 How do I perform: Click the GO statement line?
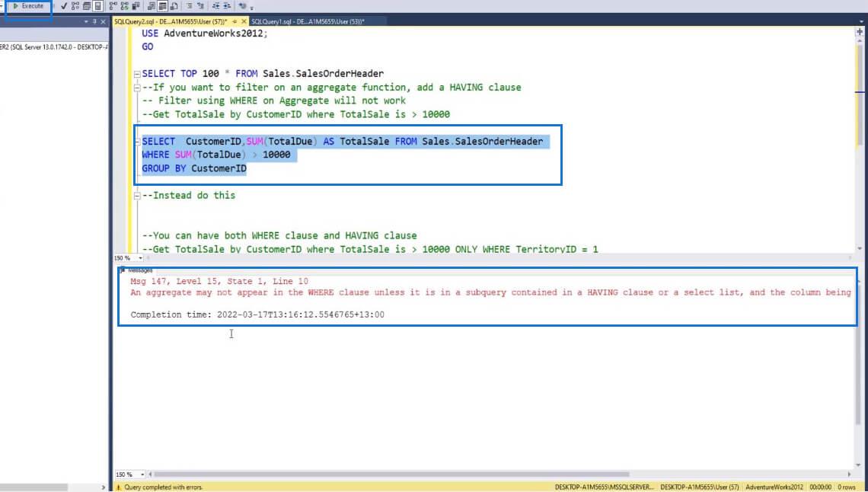tap(147, 46)
